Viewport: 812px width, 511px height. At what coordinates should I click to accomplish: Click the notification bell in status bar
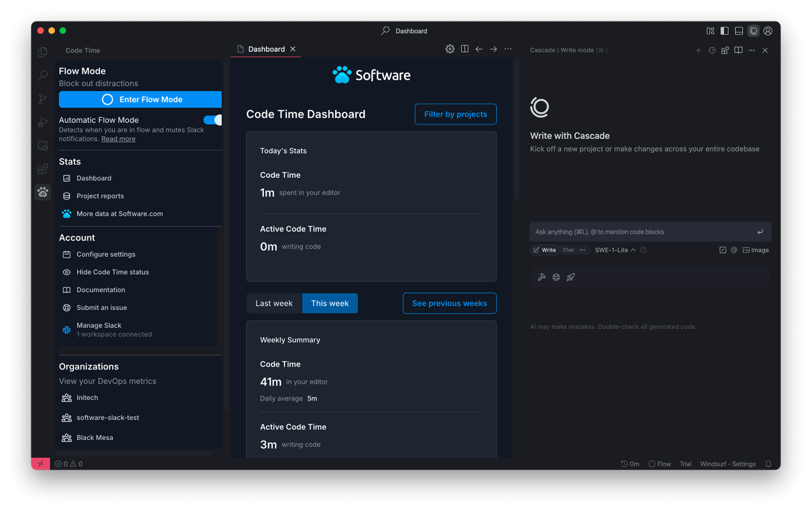[x=768, y=464]
